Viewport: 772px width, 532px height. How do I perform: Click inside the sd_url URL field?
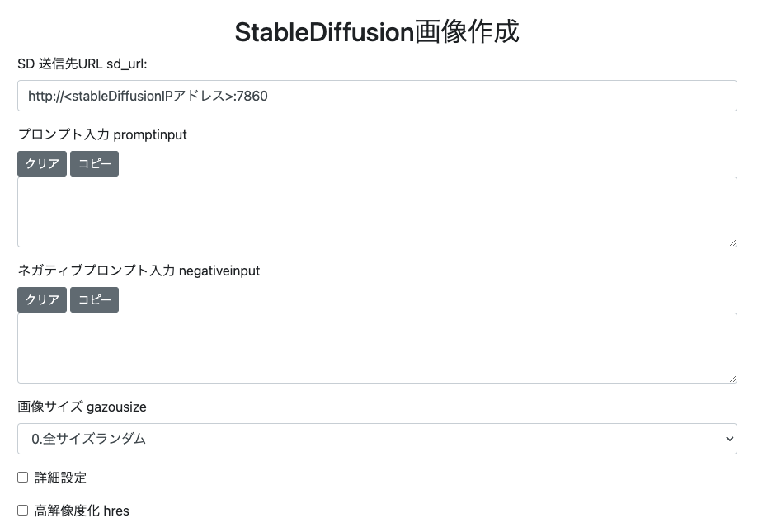pos(375,96)
